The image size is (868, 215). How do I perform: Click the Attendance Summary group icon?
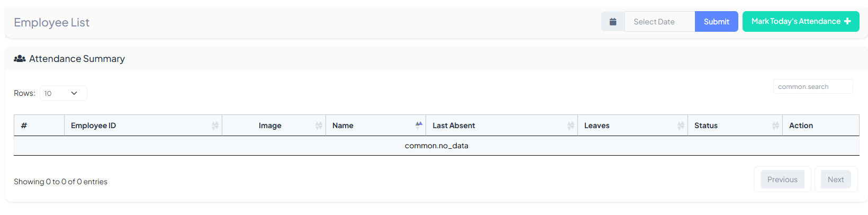[x=20, y=59]
